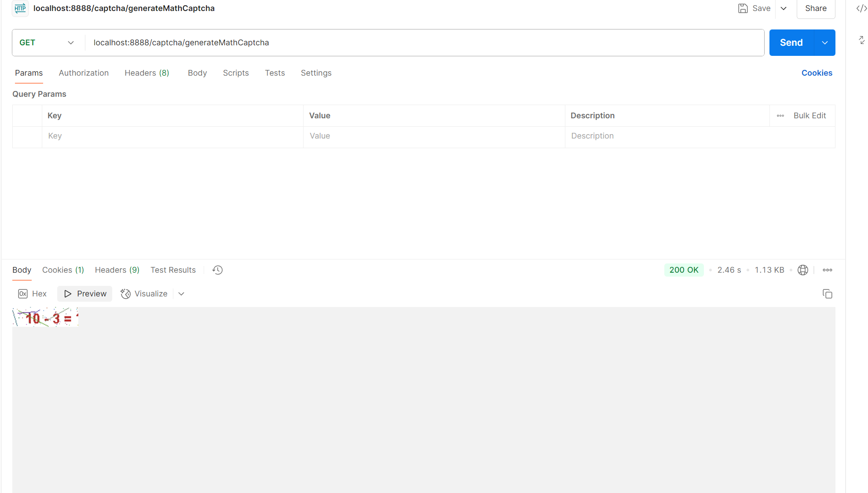
Task: Expand the Send button options
Action: [x=824, y=43]
